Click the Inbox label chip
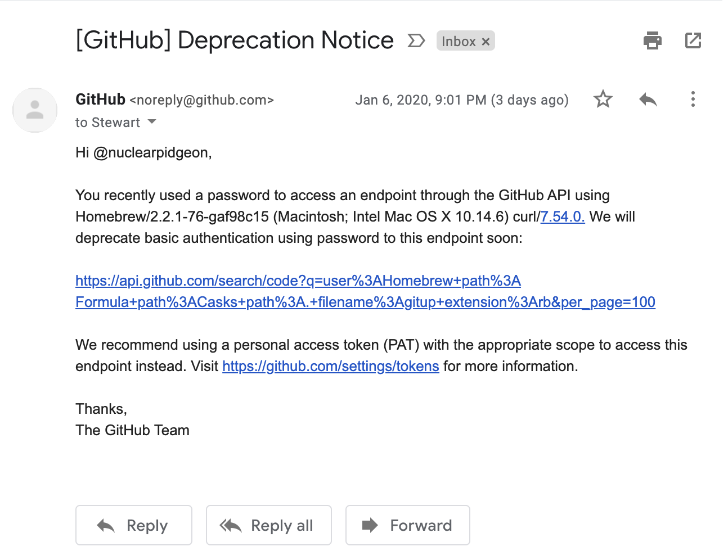Screen dimensions: 728x560 [459, 40]
